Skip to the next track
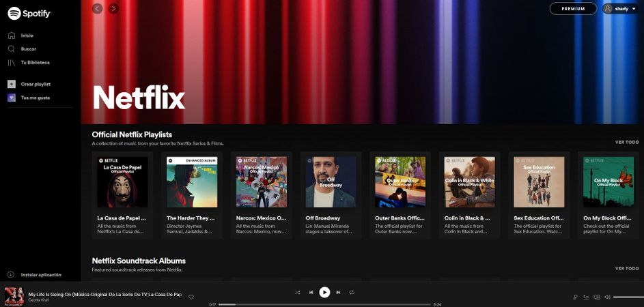The width and height of the screenshot is (644, 307). pyautogui.click(x=338, y=292)
